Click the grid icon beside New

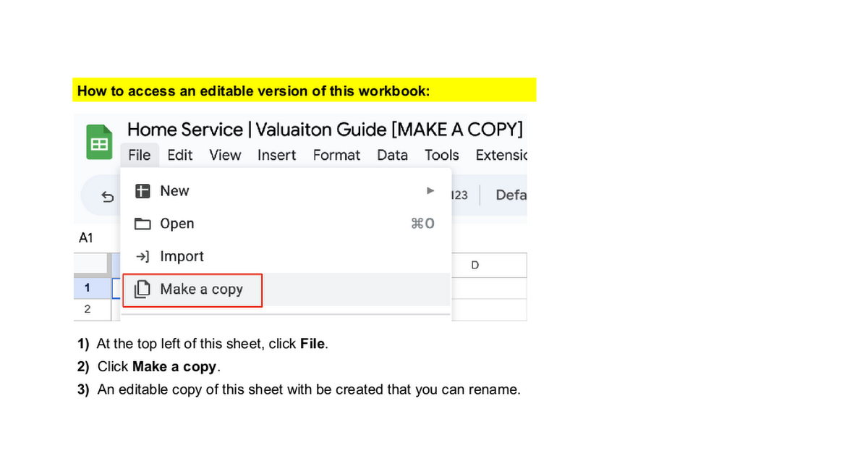[x=143, y=191]
